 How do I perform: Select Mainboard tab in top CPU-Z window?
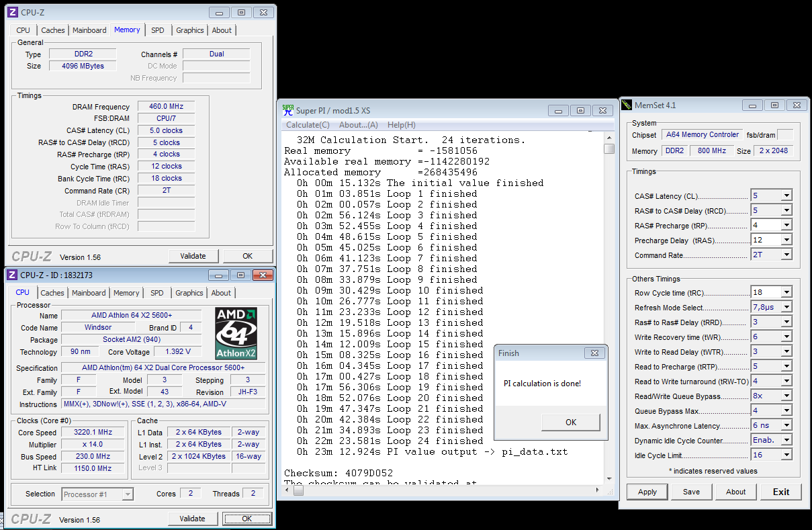pyautogui.click(x=89, y=30)
